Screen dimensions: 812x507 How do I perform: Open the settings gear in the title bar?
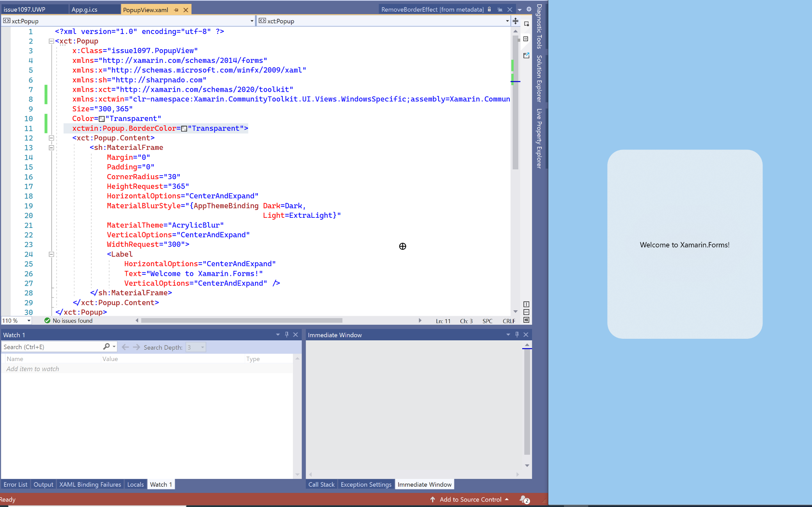[529, 9]
